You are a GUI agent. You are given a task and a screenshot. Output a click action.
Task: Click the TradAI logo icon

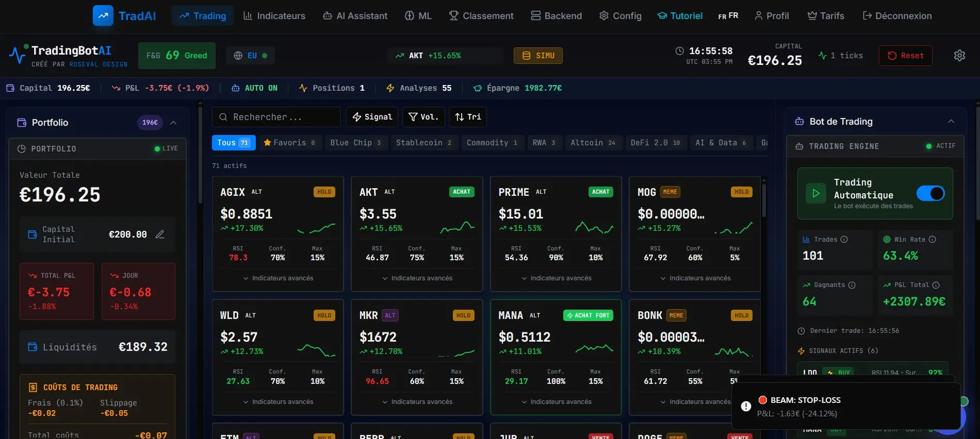[103, 15]
